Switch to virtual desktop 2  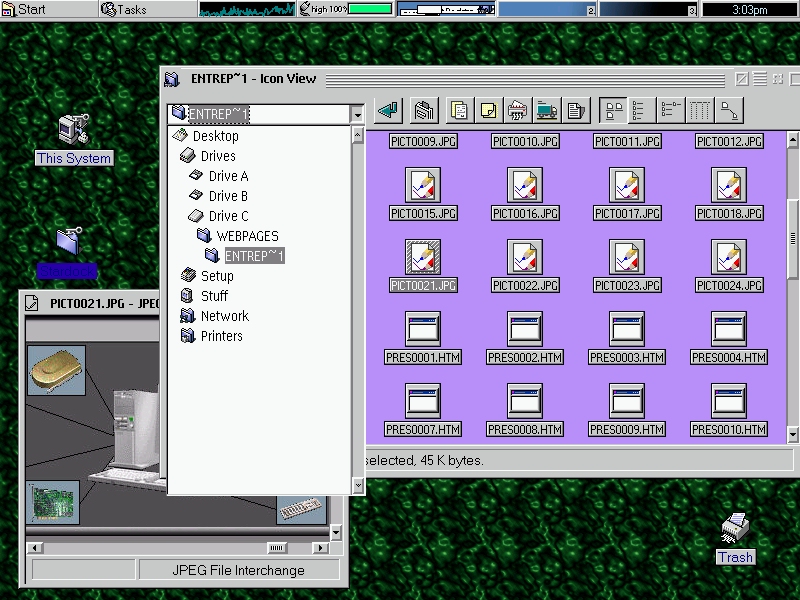click(547, 9)
